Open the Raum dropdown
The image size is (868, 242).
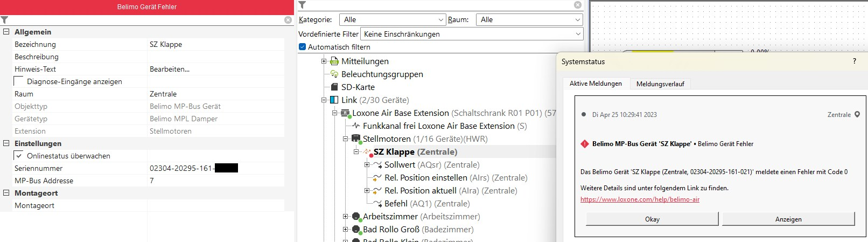pyautogui.click(x=530, y=20)
